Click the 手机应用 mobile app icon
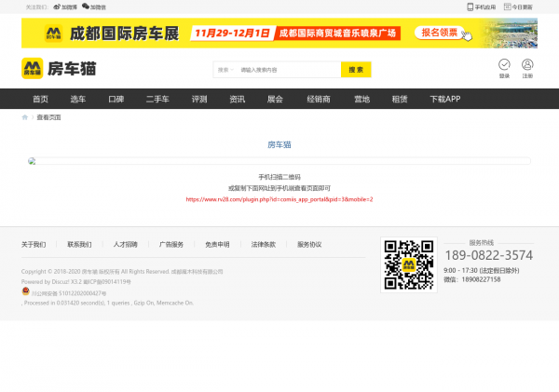The image size is (559, 392). click(470, 7)
